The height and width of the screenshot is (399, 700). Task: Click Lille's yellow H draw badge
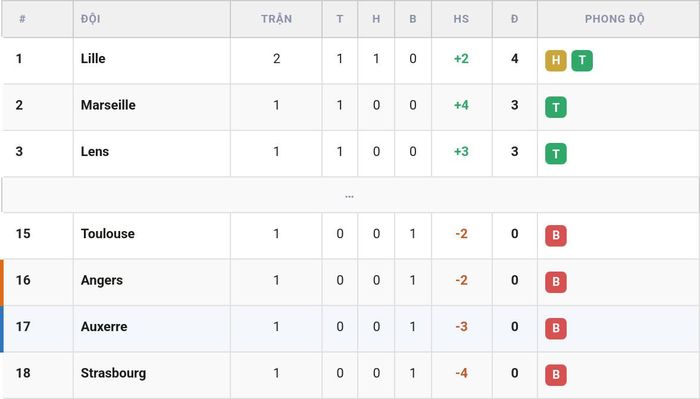(555, 60)
